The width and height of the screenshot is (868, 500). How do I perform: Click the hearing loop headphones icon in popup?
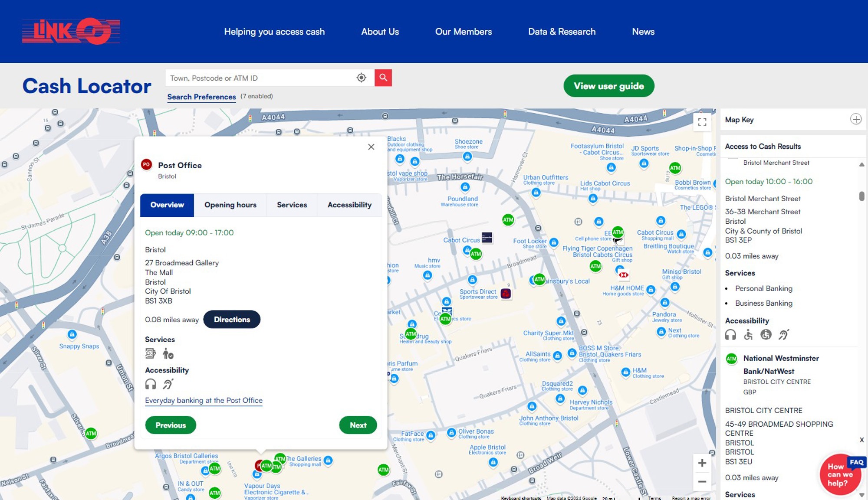pyautogui.click(x=150, y=384)
